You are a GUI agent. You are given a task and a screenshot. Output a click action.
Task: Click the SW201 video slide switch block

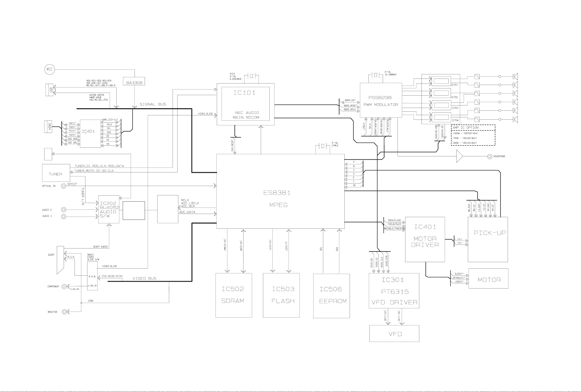[x=92, y=276]
